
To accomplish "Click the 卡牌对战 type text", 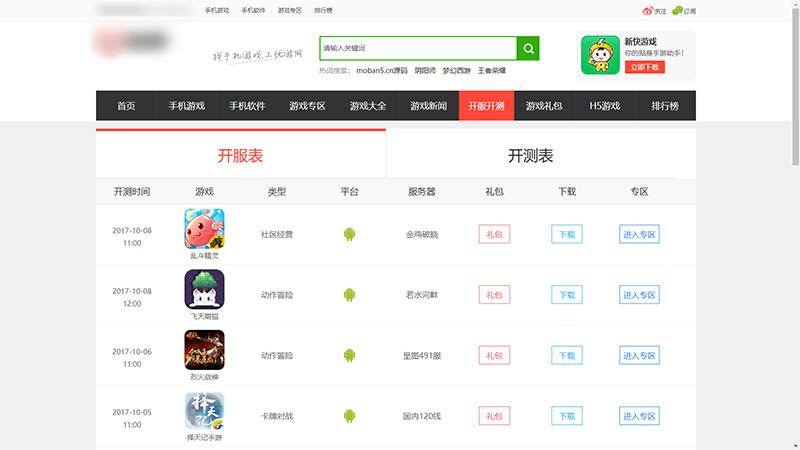I will 277,416.
